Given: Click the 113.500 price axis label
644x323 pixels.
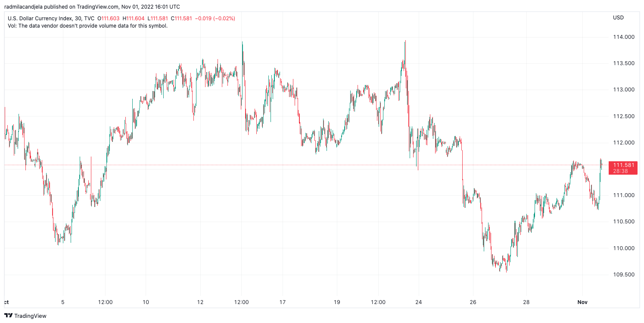Looking at the screenshot, I should tap(624, 63).
